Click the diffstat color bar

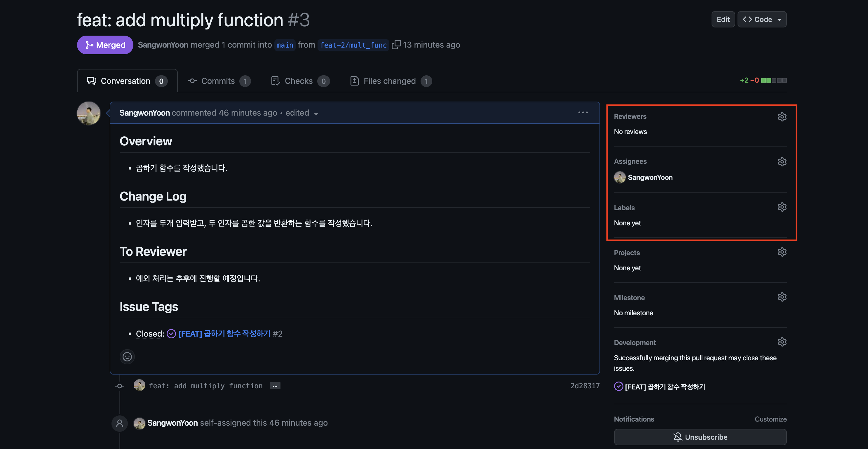click(774, 80)
